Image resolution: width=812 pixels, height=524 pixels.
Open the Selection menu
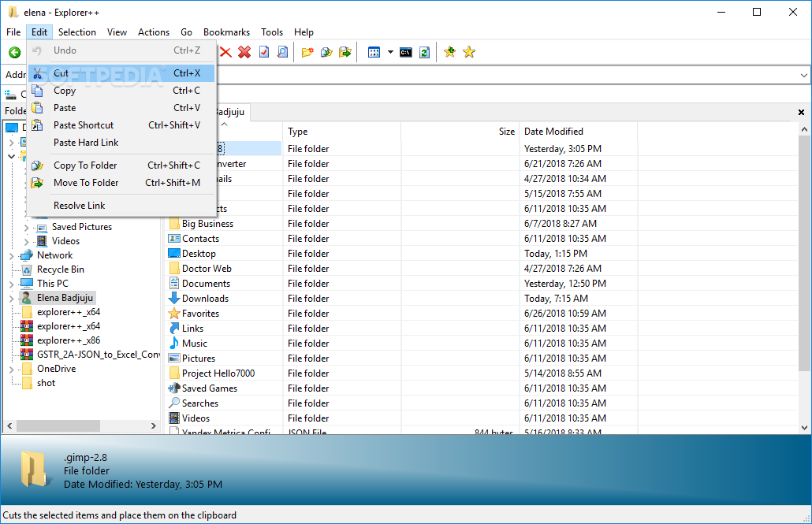click(76, 32)
